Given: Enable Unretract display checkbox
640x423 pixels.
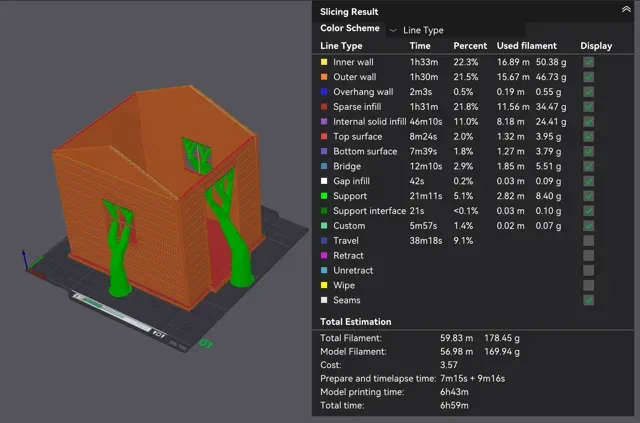Looking at the screenshot, I should [588, 270].
